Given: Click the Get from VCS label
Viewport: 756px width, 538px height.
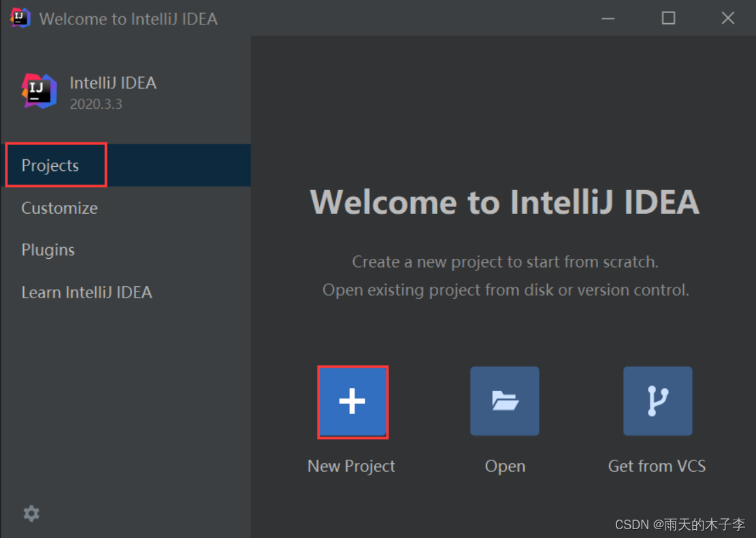Looking at the screenshot, I should 657,466.
